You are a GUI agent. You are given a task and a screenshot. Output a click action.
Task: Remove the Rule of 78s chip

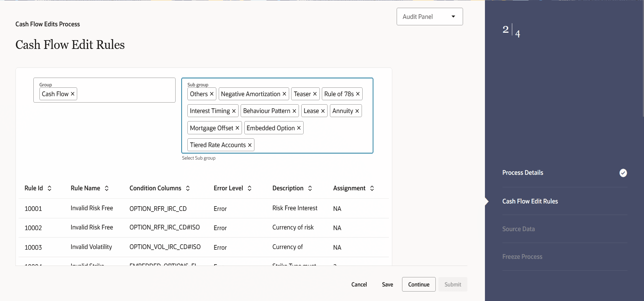tap(358, 94)
